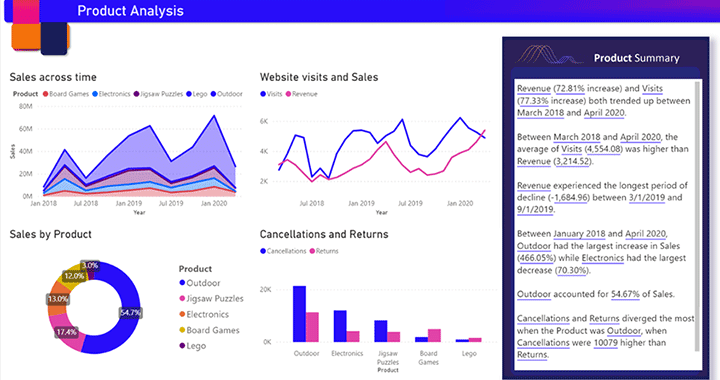Select the underlined 10079 value in summary
720x380 pixels.
point(605,343)
